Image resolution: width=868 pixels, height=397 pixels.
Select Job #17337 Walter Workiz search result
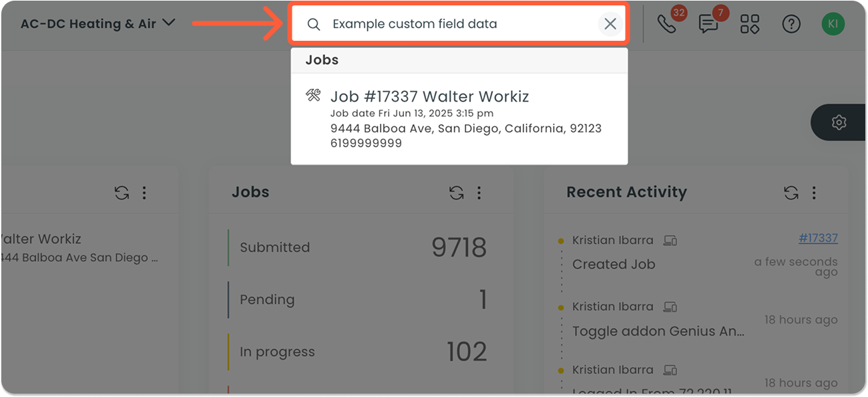[459, 119]
